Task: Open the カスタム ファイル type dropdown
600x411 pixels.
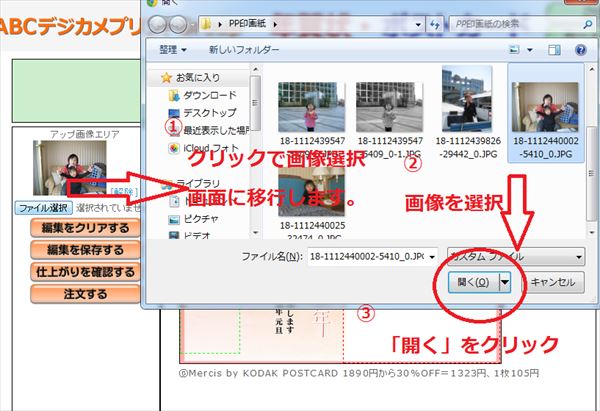Action: pyautogui.click(x=516, y=257)
